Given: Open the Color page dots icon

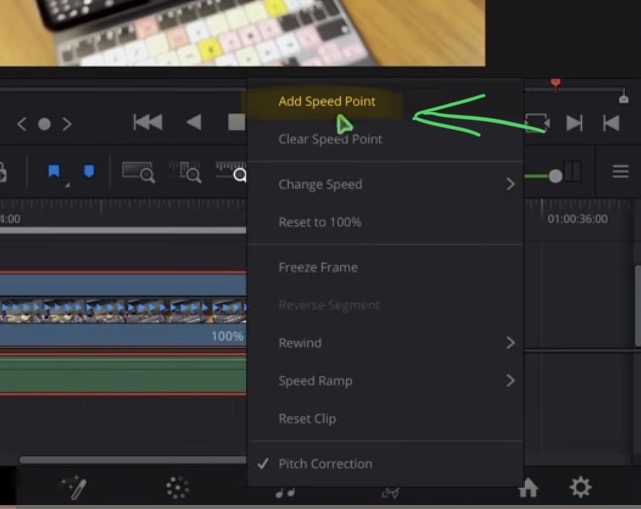Looking at the screenshot, I should click(x=177, y=487).
